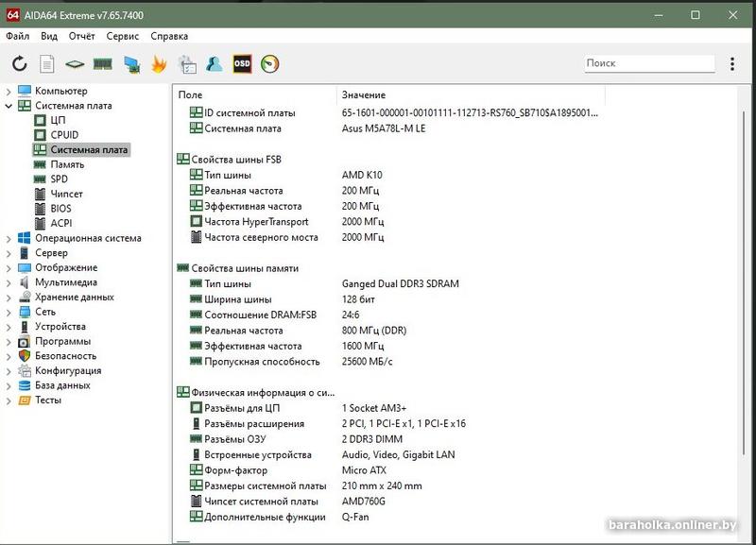Expand the Хранение данных tree node
756x545 pixels.
point(9,298)
